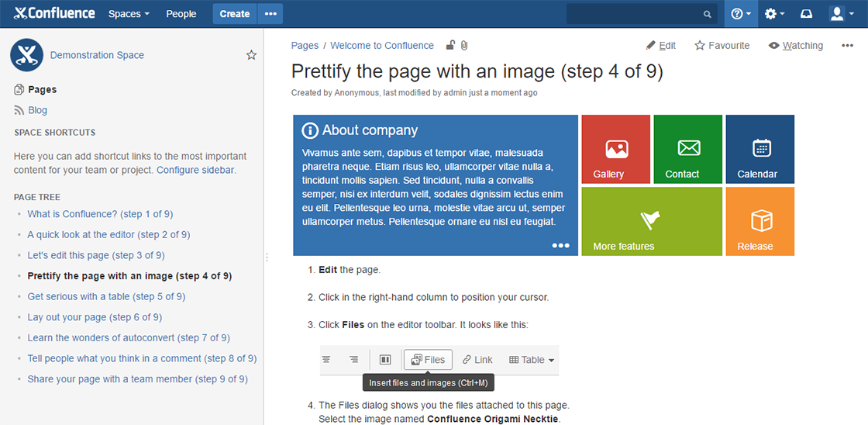Open the green Contact tile

[688, 149]
